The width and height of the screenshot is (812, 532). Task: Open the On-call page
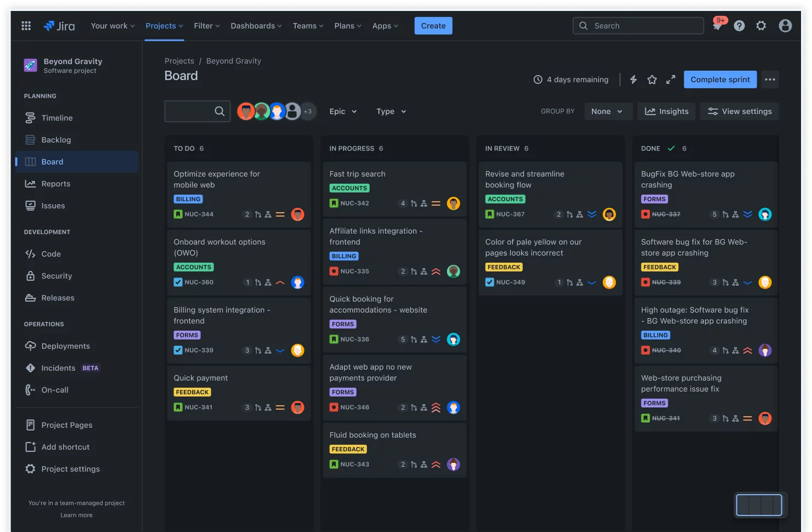point(54,389)
